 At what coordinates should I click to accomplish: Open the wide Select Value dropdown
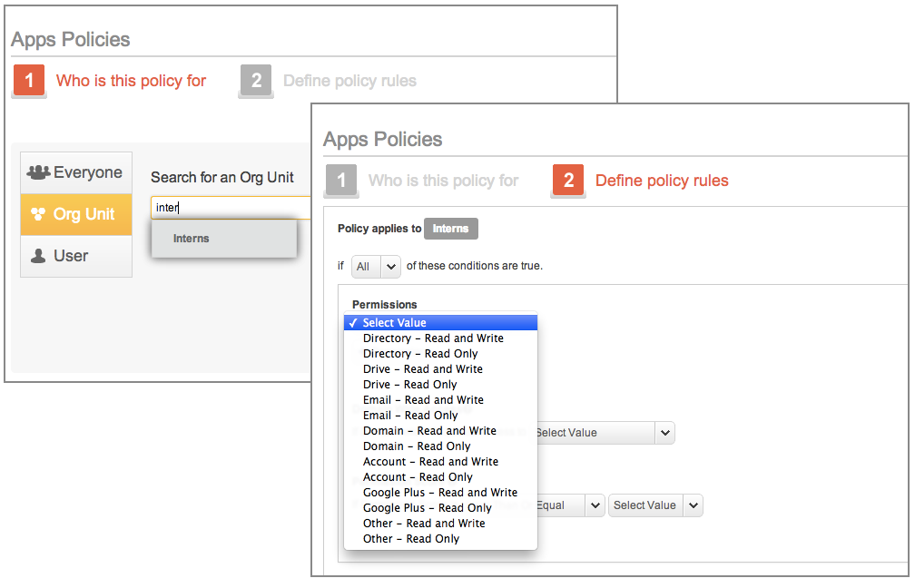pyautogui.click(x=604, y=433)
